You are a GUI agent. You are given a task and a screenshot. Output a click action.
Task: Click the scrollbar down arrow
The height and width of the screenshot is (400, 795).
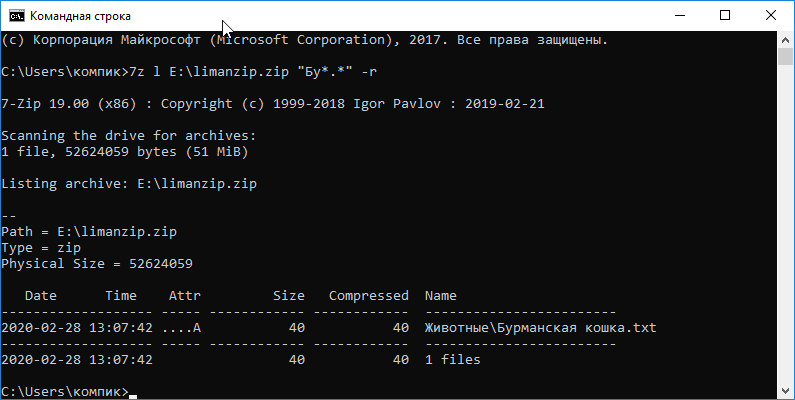click(x=785, y=390)
